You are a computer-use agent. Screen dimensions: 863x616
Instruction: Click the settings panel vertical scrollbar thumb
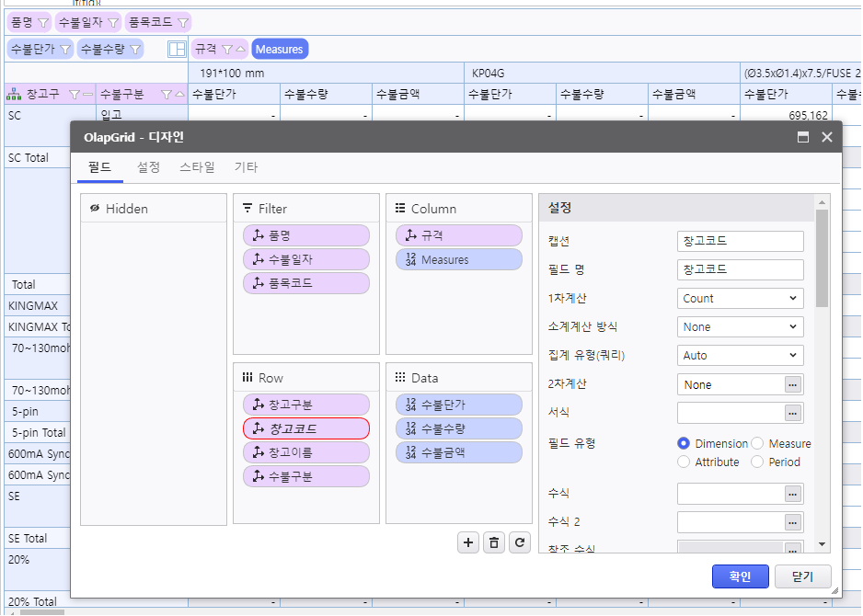(822, 258)
